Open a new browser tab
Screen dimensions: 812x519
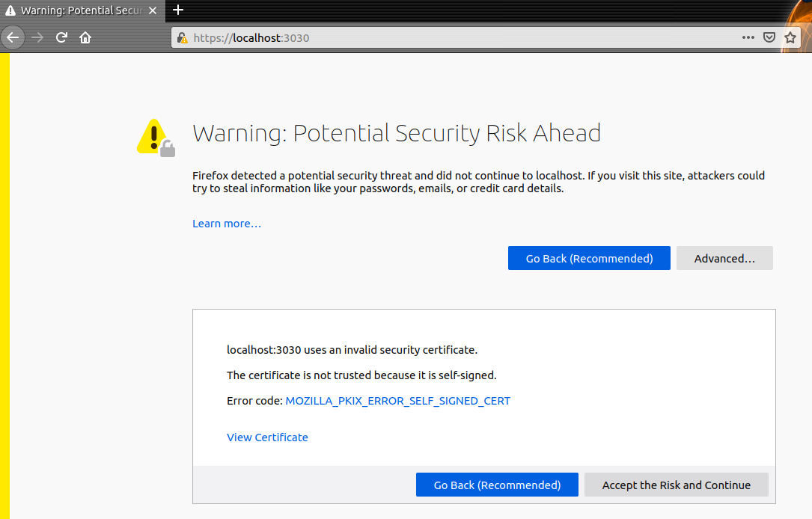pos(177,10)
